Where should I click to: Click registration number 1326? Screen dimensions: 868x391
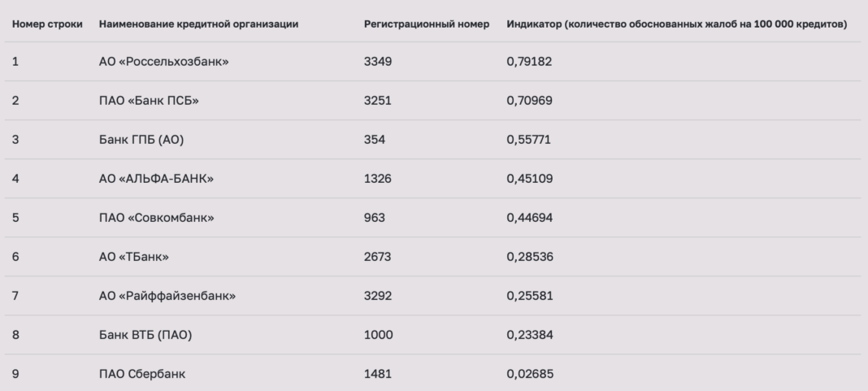[x=378, y=179]
